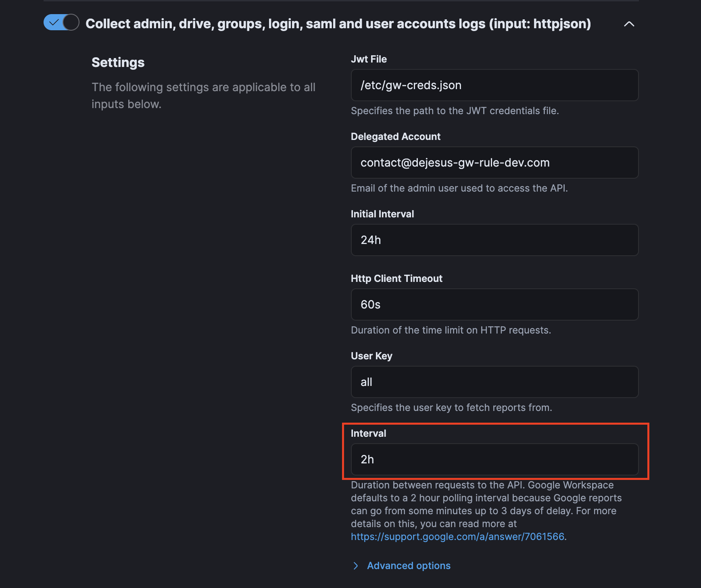Edit the Jwt File path field
701x588 pixels.
click(494, 85)
